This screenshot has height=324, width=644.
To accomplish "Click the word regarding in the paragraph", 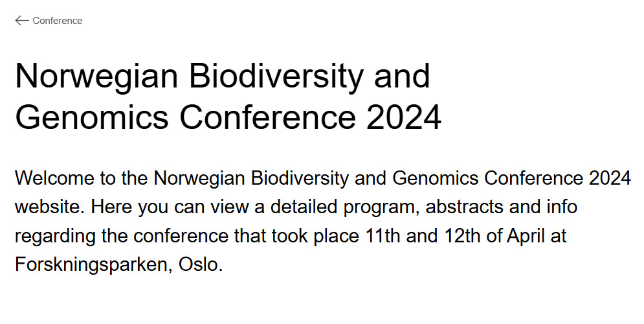I will tap(55, 237).
